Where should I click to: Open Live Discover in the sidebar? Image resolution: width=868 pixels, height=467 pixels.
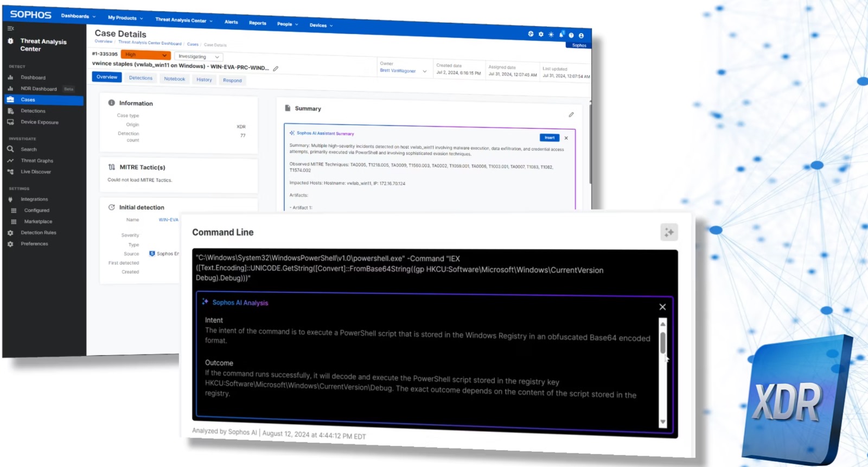[x=36, y=172]
